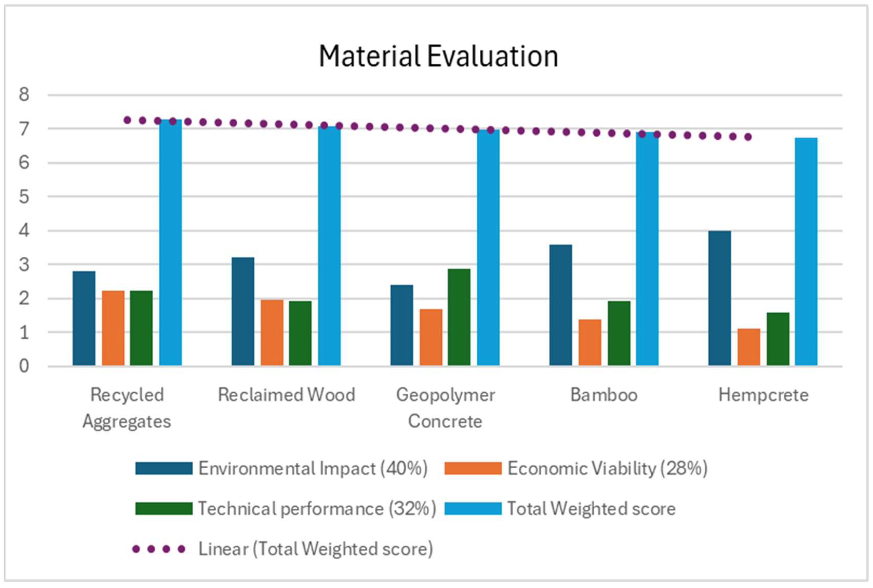Click the Geopolymer Concrete axis label
The height and width of the screenshot is (588, 873).
tap(445, 408)
